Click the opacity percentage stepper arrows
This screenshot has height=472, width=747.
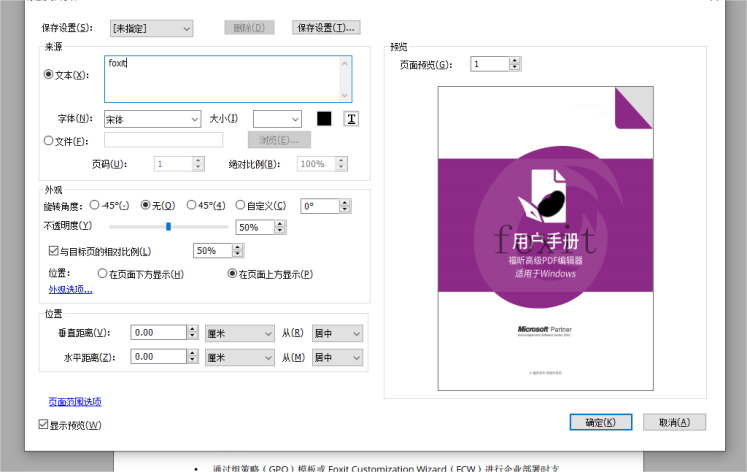click(280, 227)
